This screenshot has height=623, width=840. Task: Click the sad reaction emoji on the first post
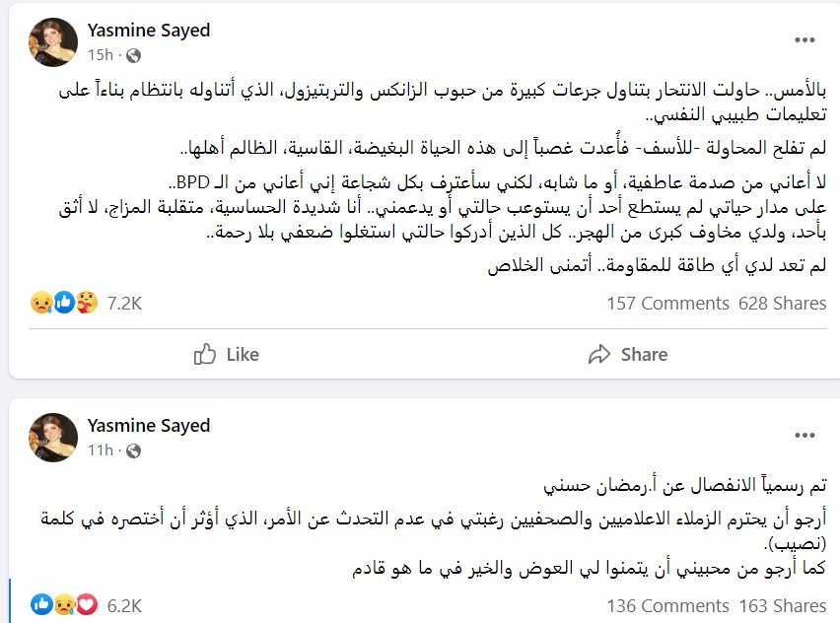tap(40, 304)
